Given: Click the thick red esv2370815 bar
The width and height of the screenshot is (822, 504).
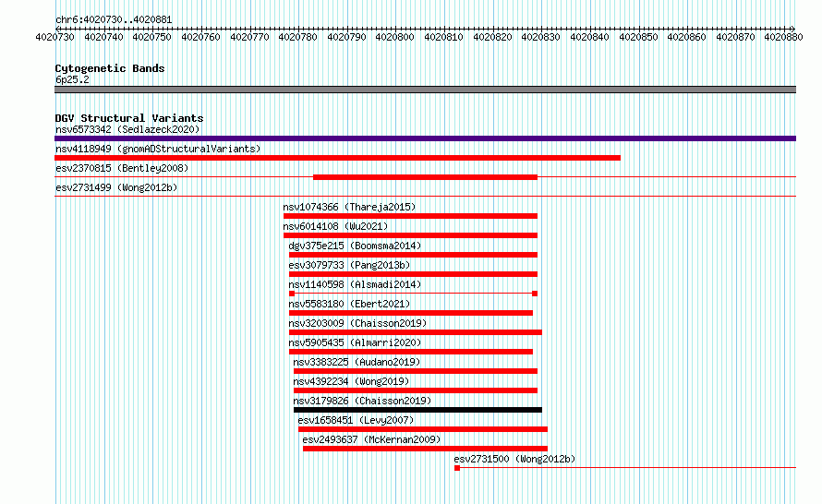Looking at the screenshot, I should [x=425, y=177].
